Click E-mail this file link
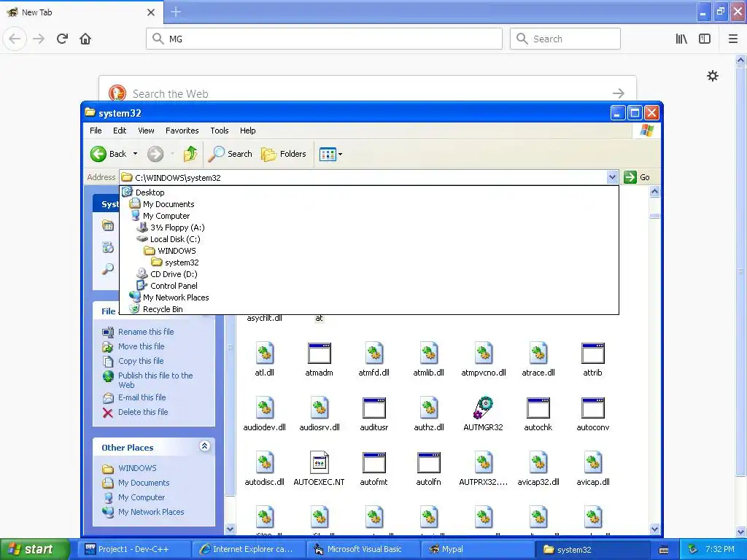 142,397
